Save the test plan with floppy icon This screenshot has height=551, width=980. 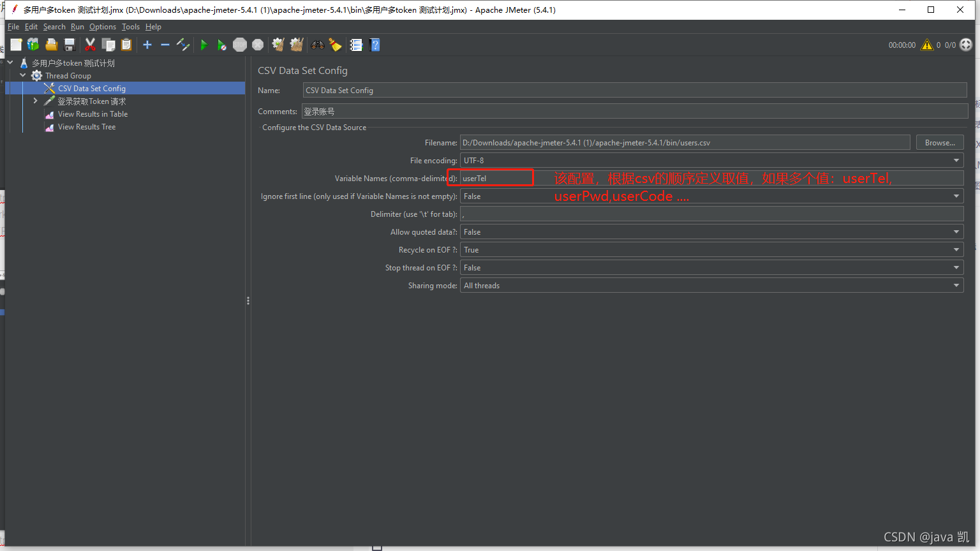pos(70,45)
